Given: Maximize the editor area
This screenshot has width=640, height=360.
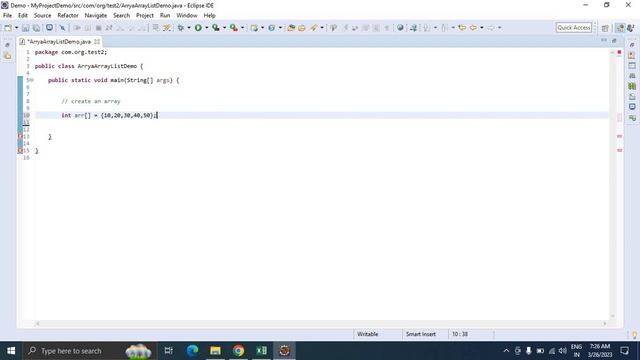Looking at the screenshot, I should [x=614, y=40].
